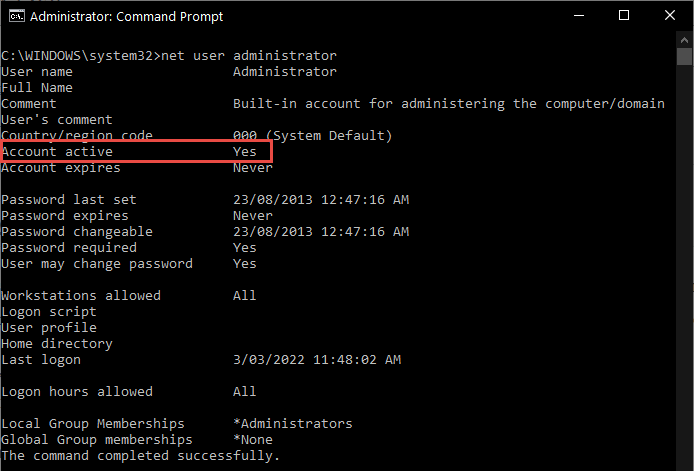Screen dimensions: 694x471
Task: Click the "Yes" value beside Account active
Action: (x=245, y=152)
